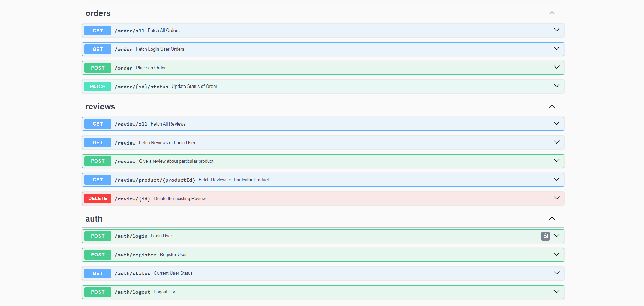The height and width of the screenshot is (306, 644).
Task: Copy the /auth/login path to clipboard
Action: click(545, 236)
